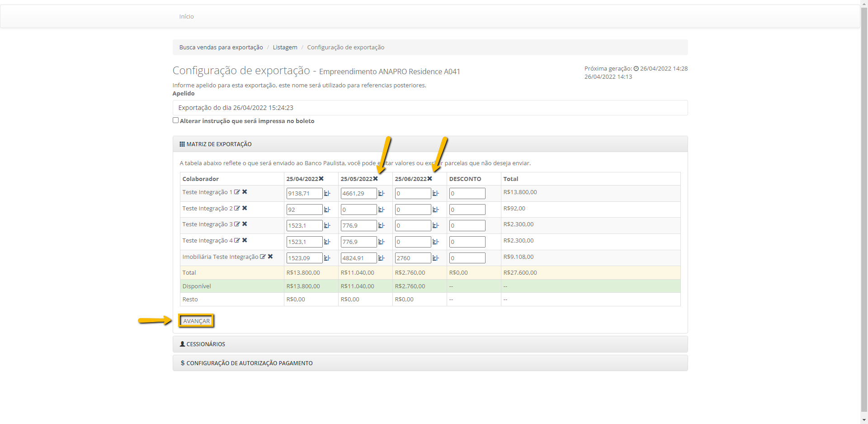Open 'Busca vendas para exportação' breadcrumb link
This screenshot has width=868, height=424.
click(221, 48)
